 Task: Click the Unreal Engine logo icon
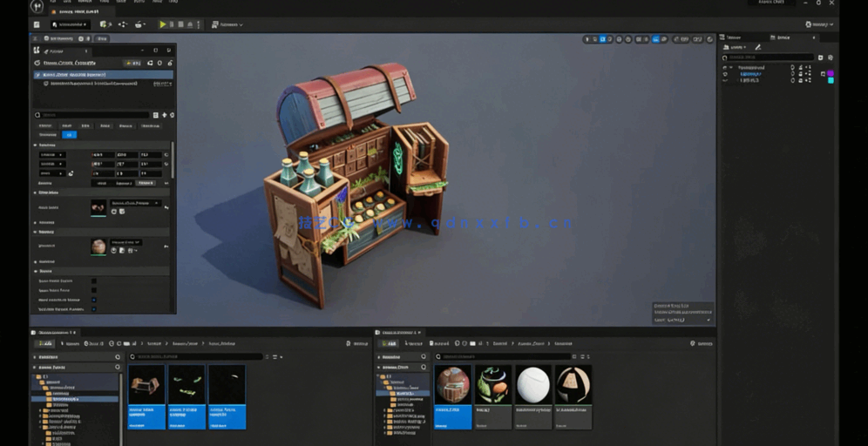pos(37,6)
